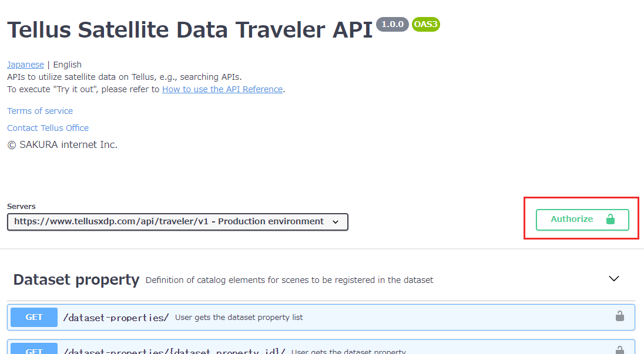644x354 pixels.
Task: Click the lock icon on /dataset-properties/{dataset_property_id}/ row
Action: tap(620, 350)
